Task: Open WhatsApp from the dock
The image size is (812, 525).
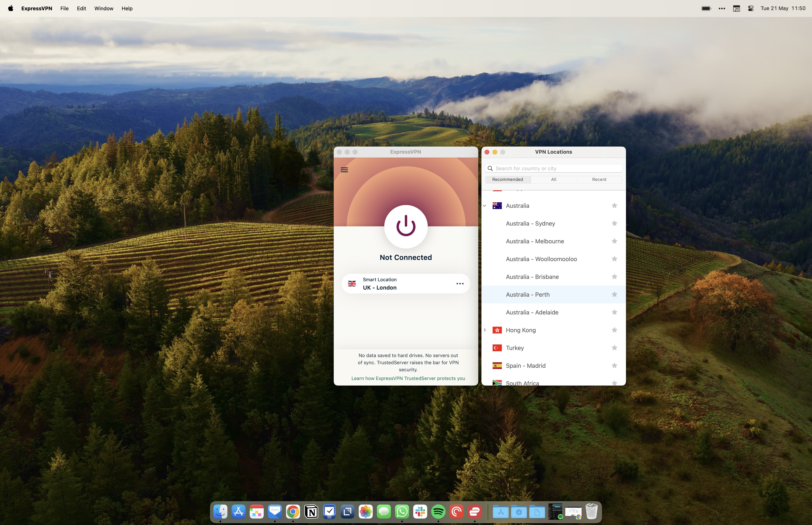Action: tap(402, 511)
